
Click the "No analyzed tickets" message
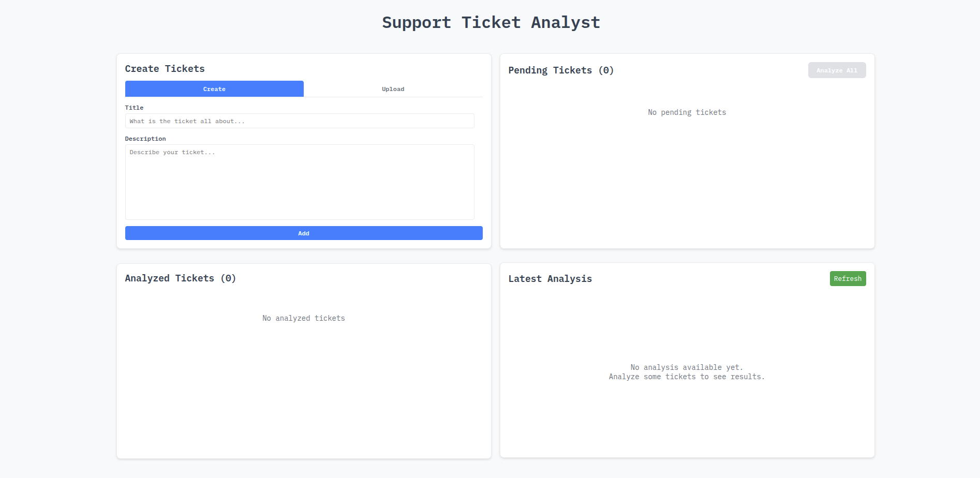point(303,318)
